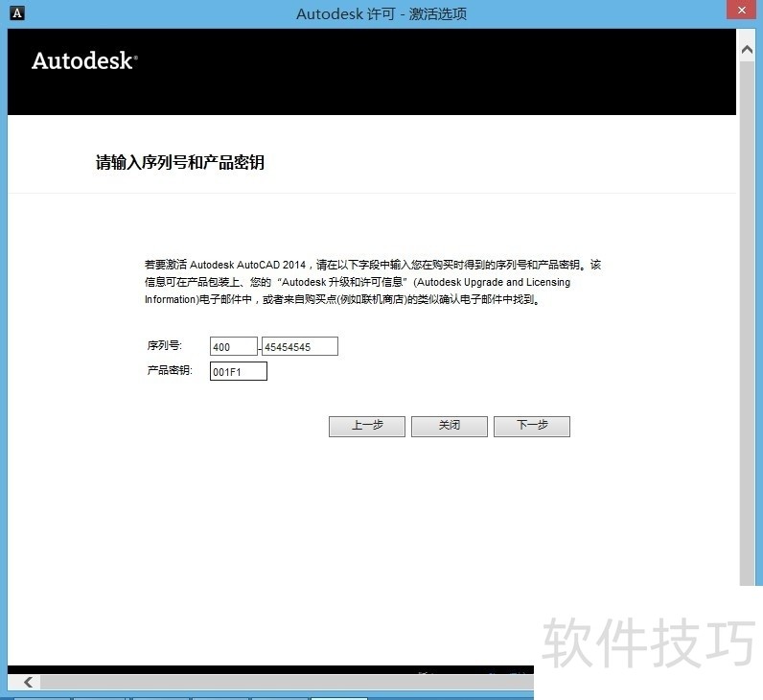Click the Autodesk logo in the header
Screen dimensions: 763x700
(x=84, y=61)
